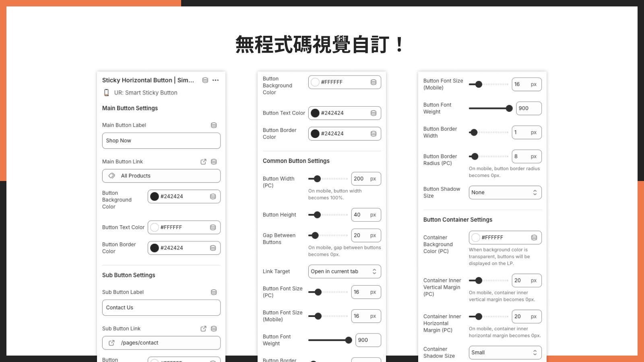Adjust the Button Border Width slider handle
Screen dimensions: 644x362
click(x=474, y=132)
